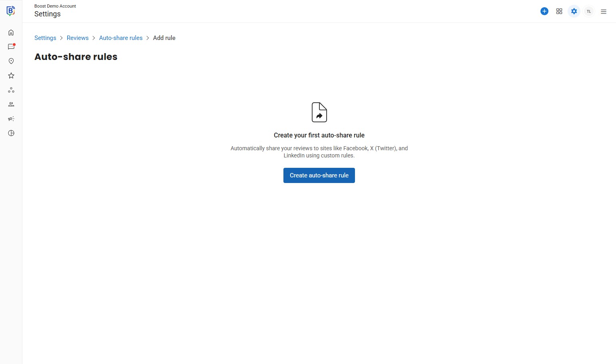Go back to Reviews in the breadcrumb
Screen dimensions: 616x364
(x=78, y=38)
